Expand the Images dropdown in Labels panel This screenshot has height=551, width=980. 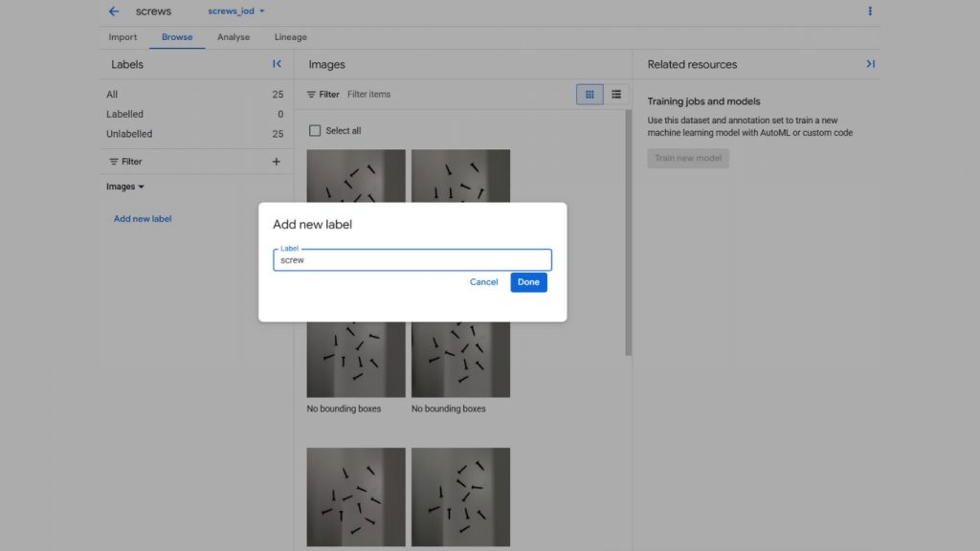[124, 187]
